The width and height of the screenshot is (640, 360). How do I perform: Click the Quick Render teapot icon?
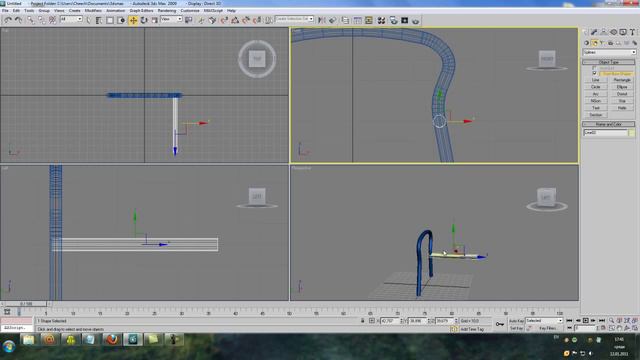click(x=416, y=20)
